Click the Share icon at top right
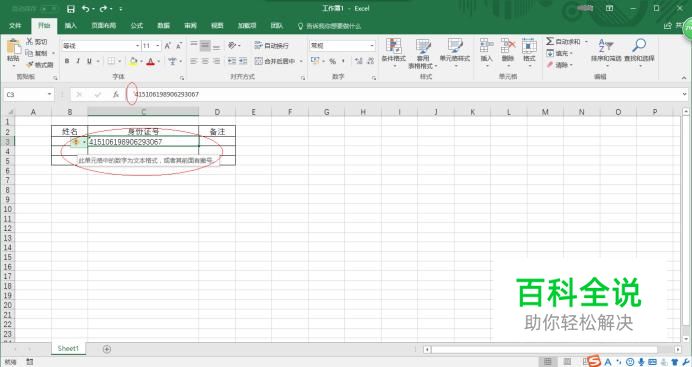The image size is (692, 367). [668, 26]
